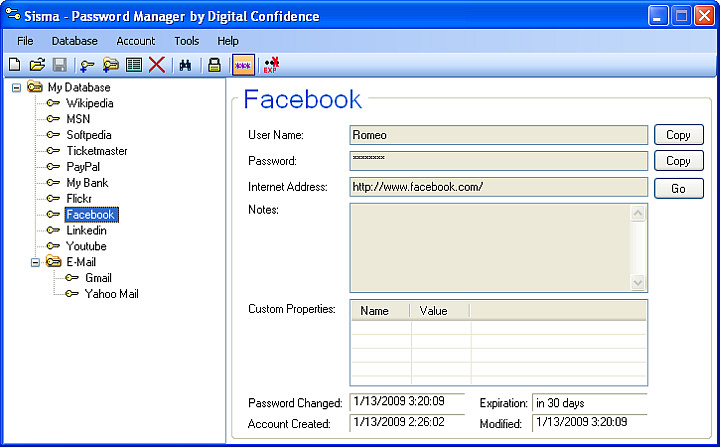Select the MSN account
720x447 pixels.
click(78, 119)
